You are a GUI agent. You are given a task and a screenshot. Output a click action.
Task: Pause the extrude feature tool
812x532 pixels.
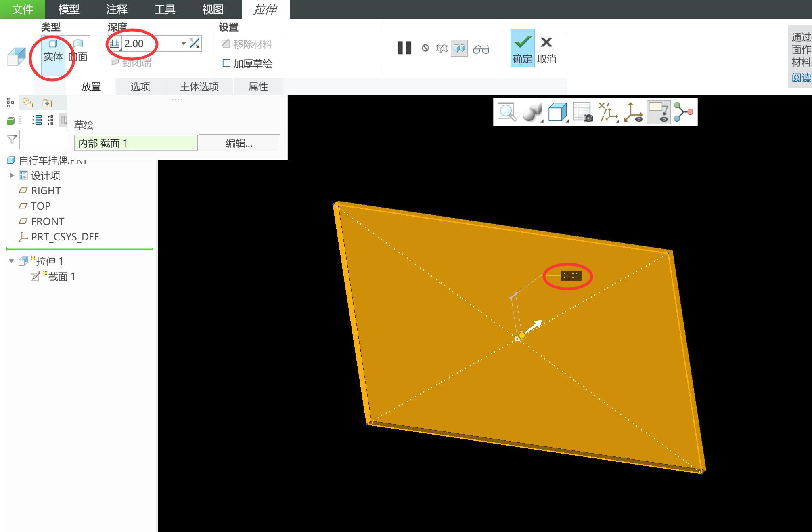[x=404, y=48]
